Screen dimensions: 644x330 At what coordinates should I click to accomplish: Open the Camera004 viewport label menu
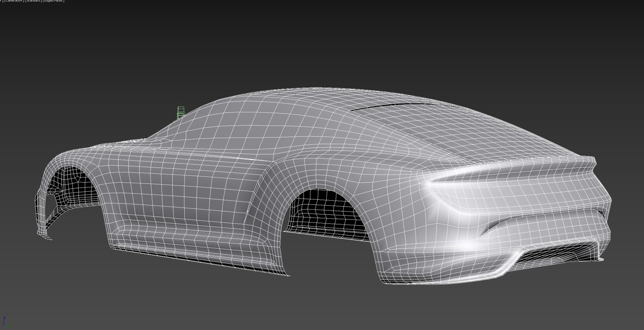point(14,1)
